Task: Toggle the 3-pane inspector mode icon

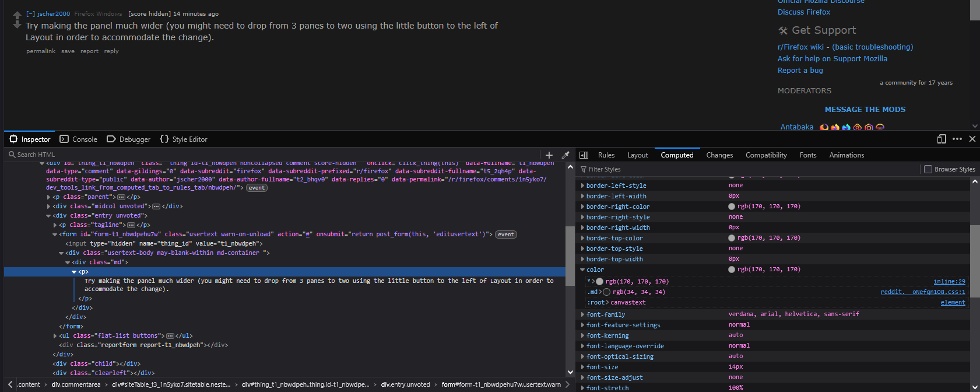Action: (584, 155)
